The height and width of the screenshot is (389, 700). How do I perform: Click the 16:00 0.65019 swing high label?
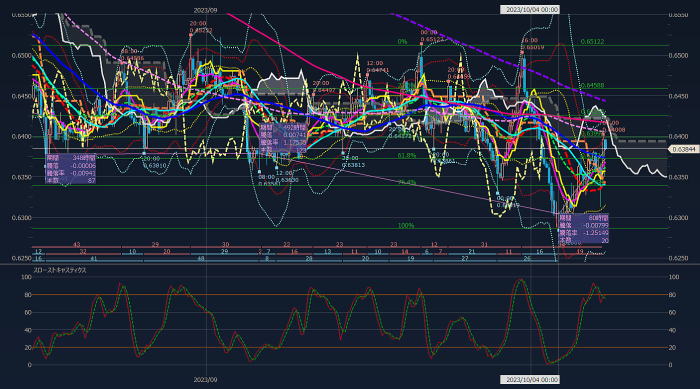[x=532, y=44]
